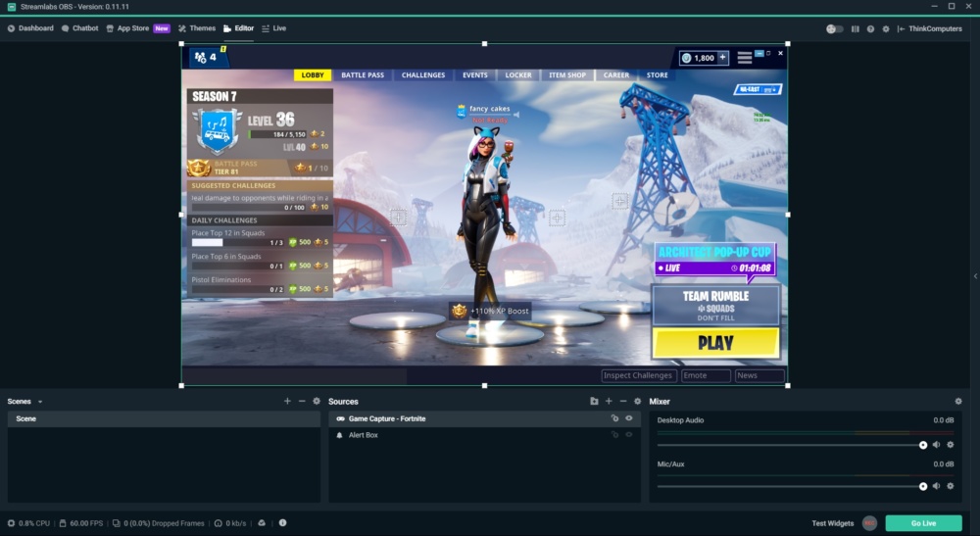This screenshot has height=536, width=980.
Task: Mute Mic/Aux speaker icon
Action: (x=936, y=486)
